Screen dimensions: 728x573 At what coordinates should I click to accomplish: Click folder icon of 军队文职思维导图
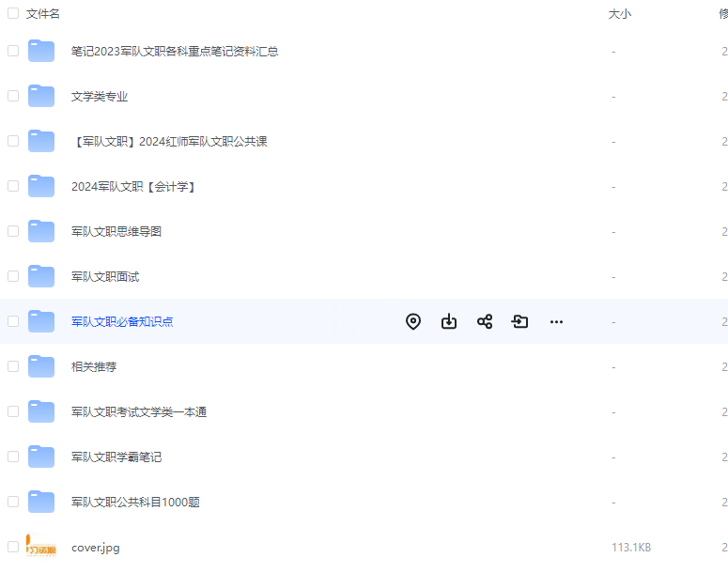click(x=40, y=231)
